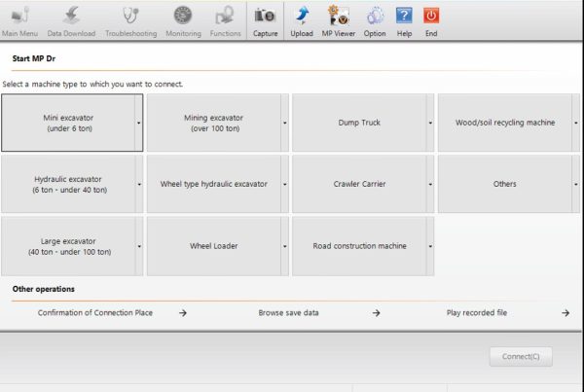
Task: Expand Road construction machine dropdown arrow
Action: tap(430, 246)
